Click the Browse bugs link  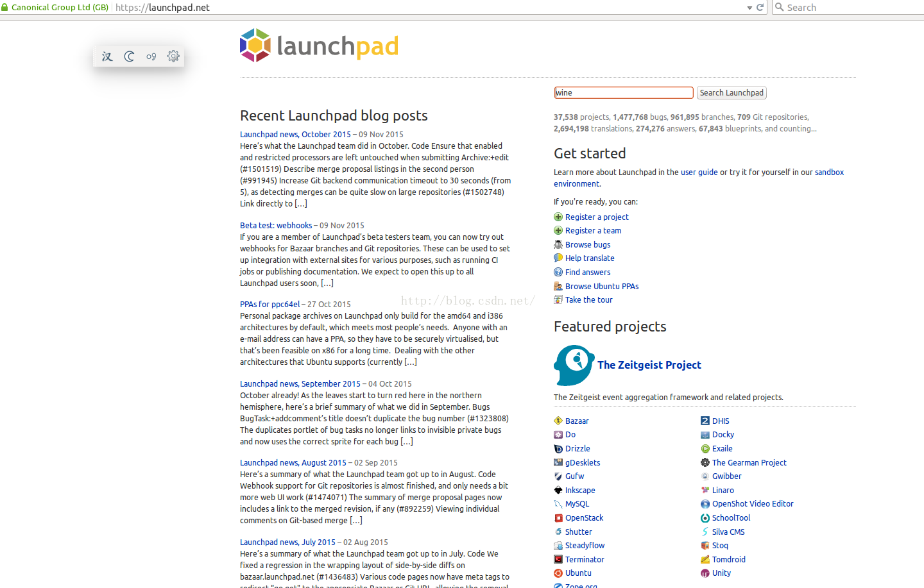[x=588, y=244]
